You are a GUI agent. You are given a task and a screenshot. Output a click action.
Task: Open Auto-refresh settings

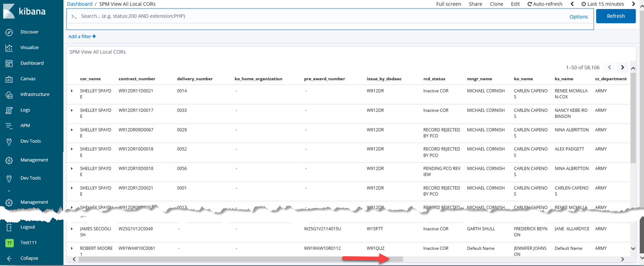(545, 4)
